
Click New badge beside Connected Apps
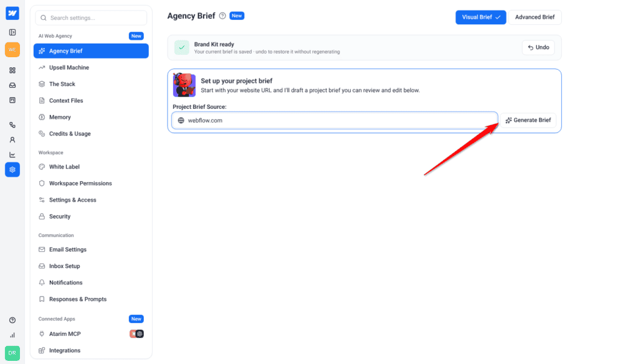tap(136, 319)
